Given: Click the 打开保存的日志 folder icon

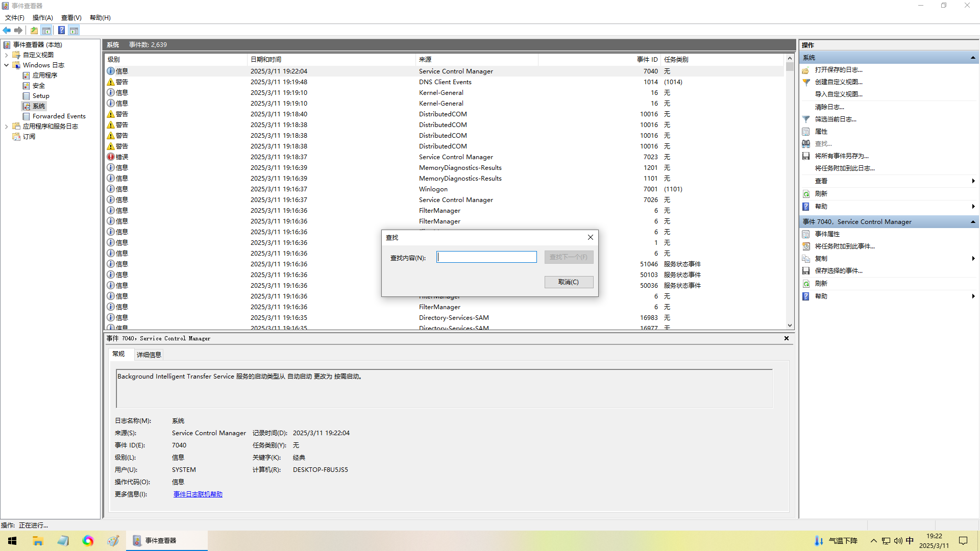Looking at the screenshot, I should 806,70.
